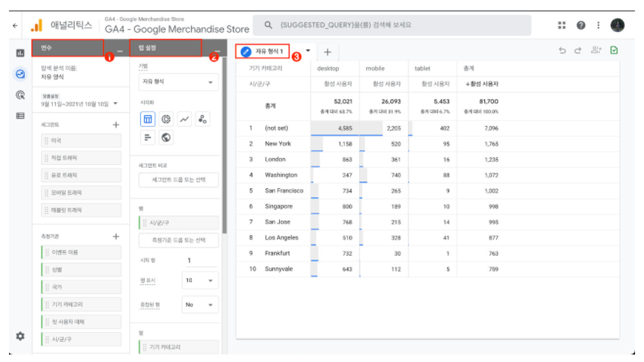Click the tablet column header
This screenshot has width=644, height=362.
pyautogui.click(x=422, y=68)
